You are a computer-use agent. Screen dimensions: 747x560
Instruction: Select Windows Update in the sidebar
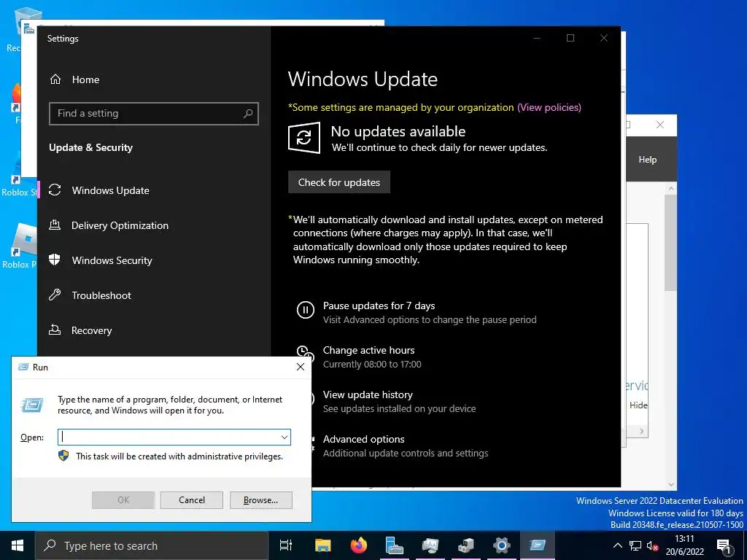(111, 190)
